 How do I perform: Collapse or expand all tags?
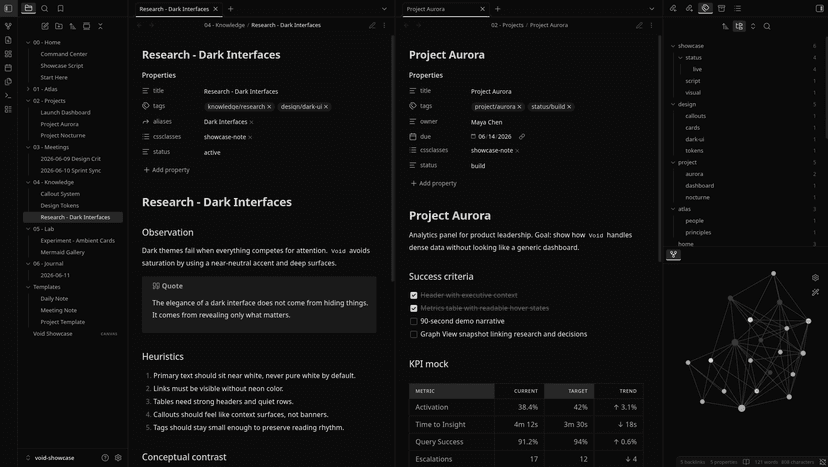753,26
